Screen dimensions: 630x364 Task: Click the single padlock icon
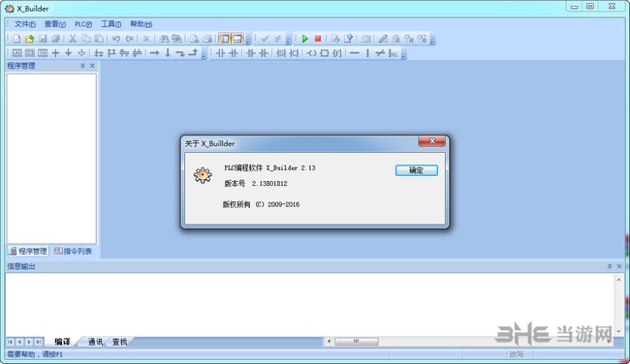(x=395, y=39)
